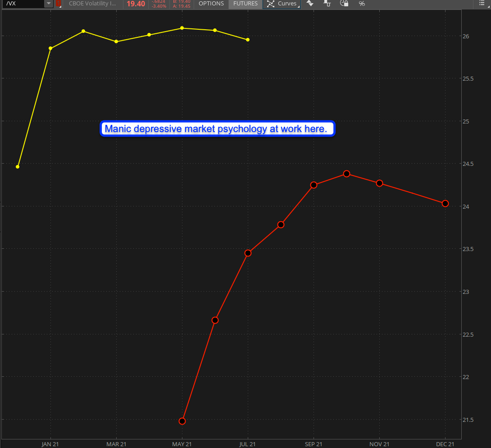
Task: Click the 19.40 last price value
Action: tap(136, 4)
